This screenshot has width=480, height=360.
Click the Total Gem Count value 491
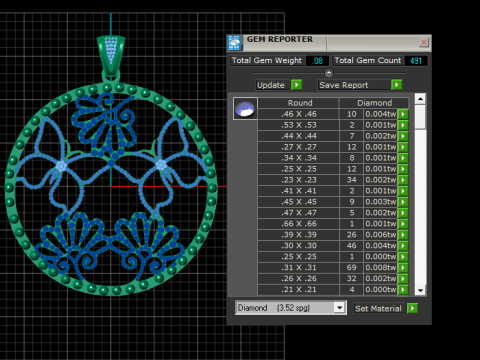coord(416,61)
